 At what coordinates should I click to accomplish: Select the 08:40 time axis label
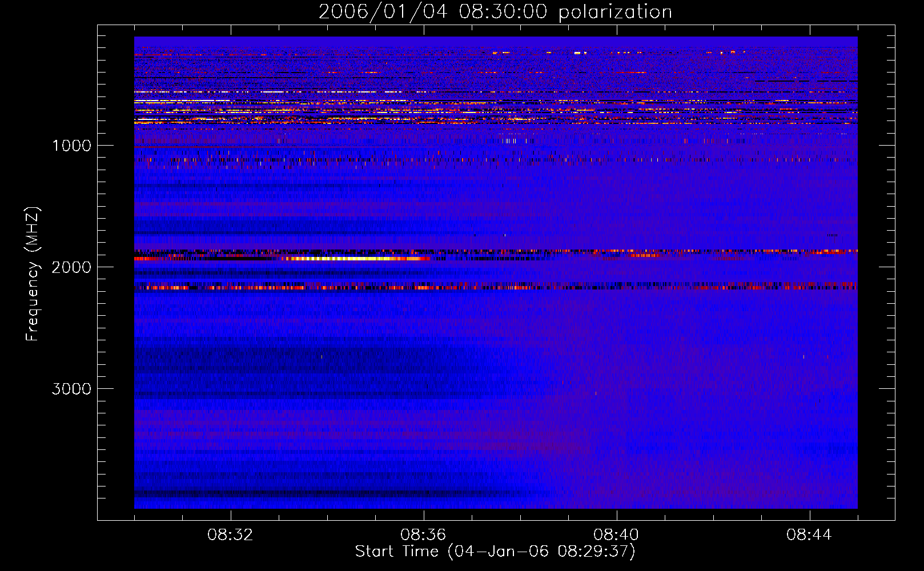pos(616,535)
